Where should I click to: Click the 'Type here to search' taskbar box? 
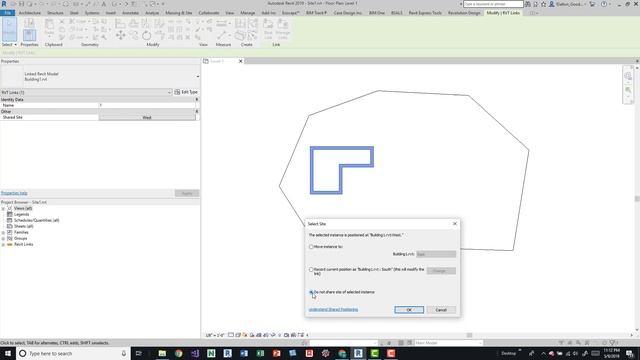[x=73, y=353]
